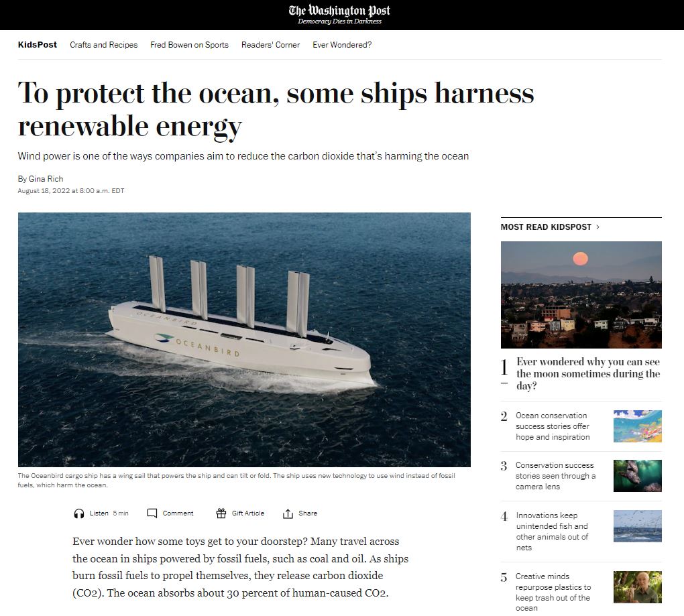Click the underwater animal photo thumbnail

[637, 476]
